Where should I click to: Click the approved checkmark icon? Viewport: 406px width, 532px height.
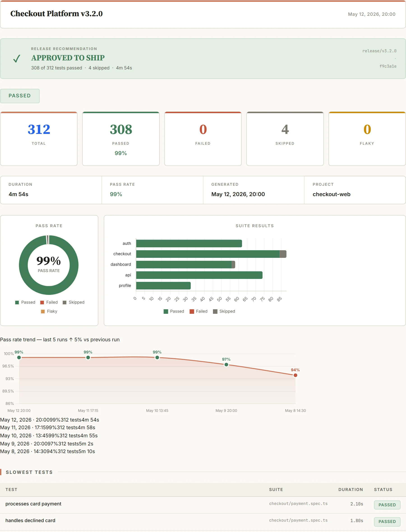tap(16, 58)
